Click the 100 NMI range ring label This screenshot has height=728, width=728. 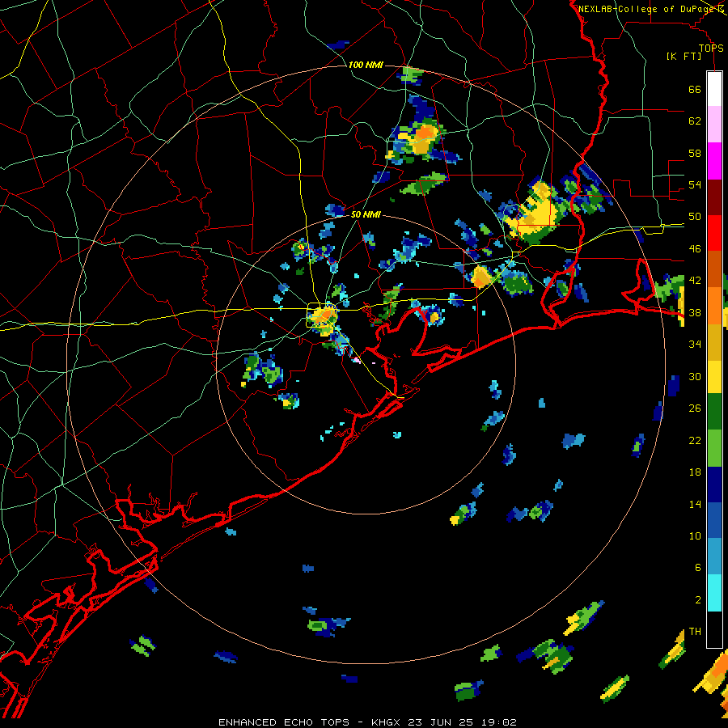coord(366,65)
